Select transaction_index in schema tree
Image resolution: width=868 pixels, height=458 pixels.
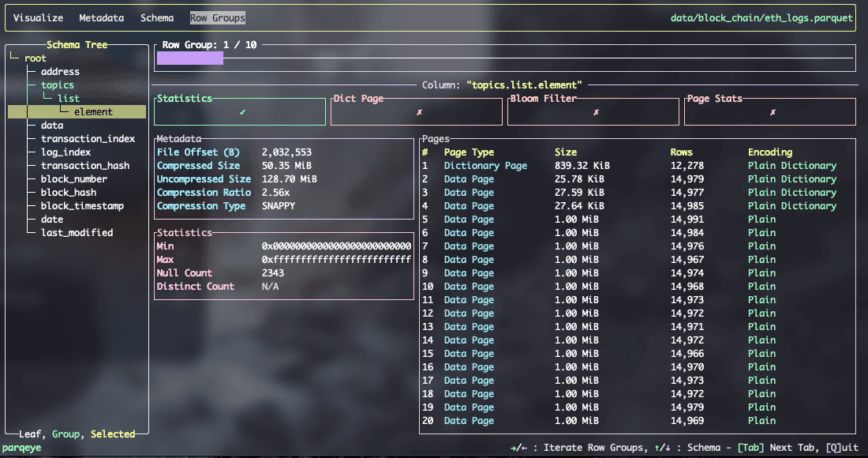pyautogui.click(x=88, y=138)
